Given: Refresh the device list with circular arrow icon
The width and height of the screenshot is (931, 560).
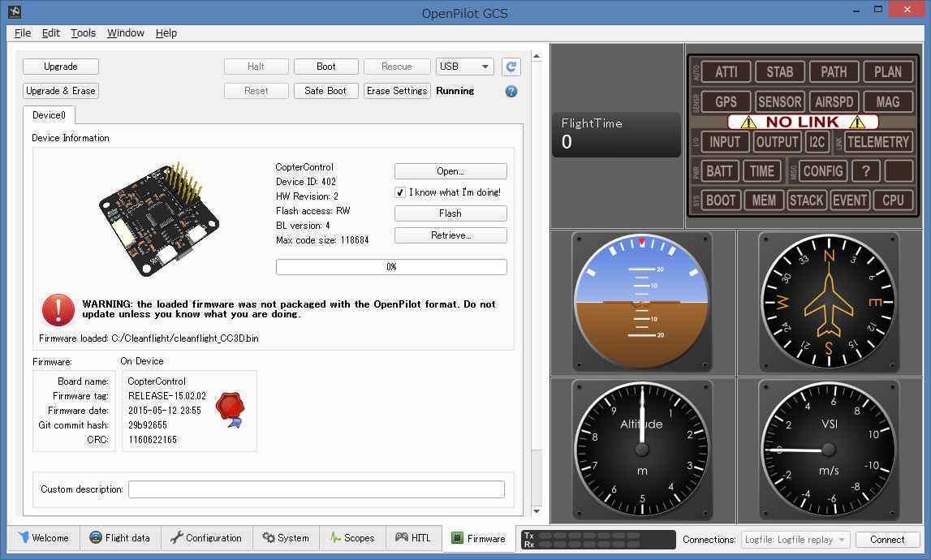Looking at the screenshot, I should (x=511, y=67).
